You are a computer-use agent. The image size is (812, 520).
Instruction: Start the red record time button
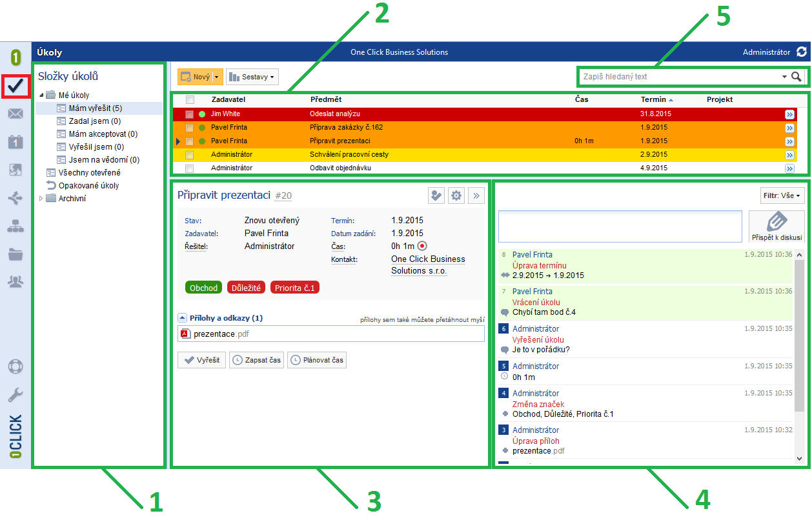coord(422,246)
